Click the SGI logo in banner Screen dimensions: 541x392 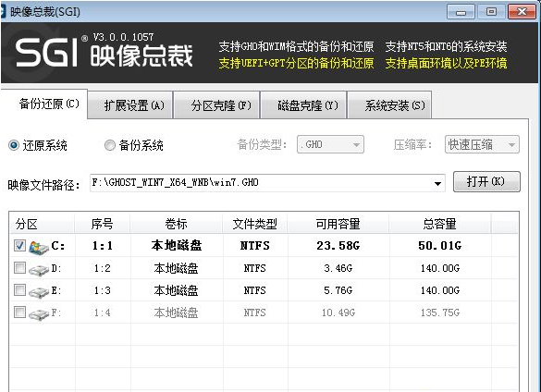coord(47,53)
